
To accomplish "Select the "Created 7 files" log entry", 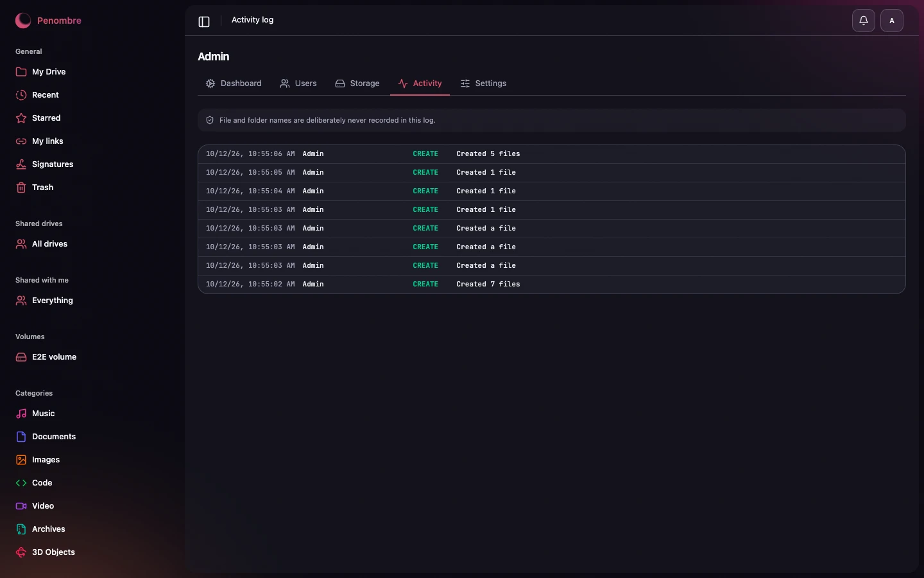I will pyautogui.click(x=552, y=284).
